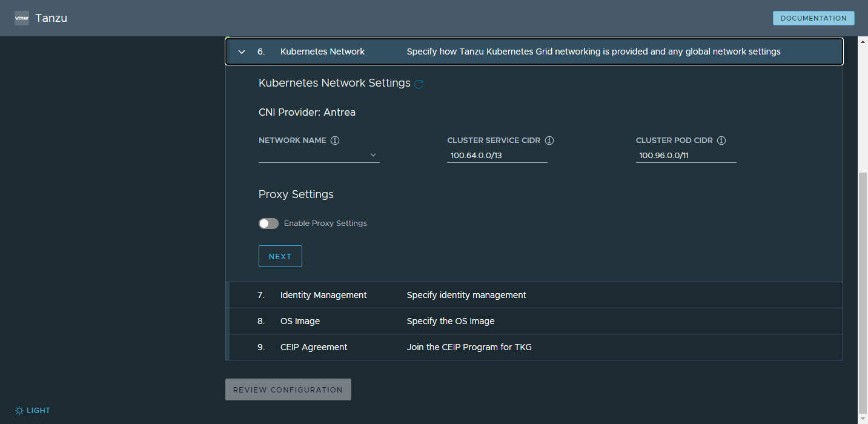Click Review Configuration button
The image size is (868, 424).
coord(288,389)
